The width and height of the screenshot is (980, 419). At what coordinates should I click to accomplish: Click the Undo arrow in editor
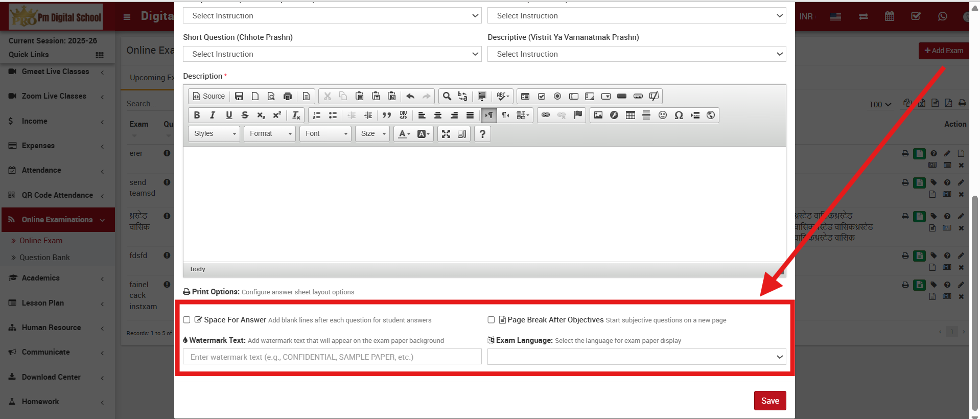click(410, 96)
